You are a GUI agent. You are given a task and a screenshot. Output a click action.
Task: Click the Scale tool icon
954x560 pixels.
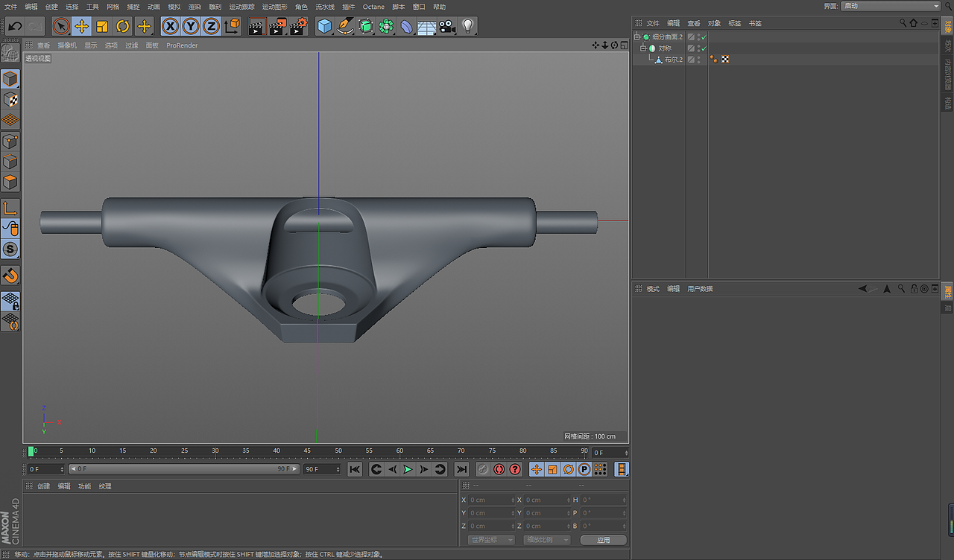point(102,27)
